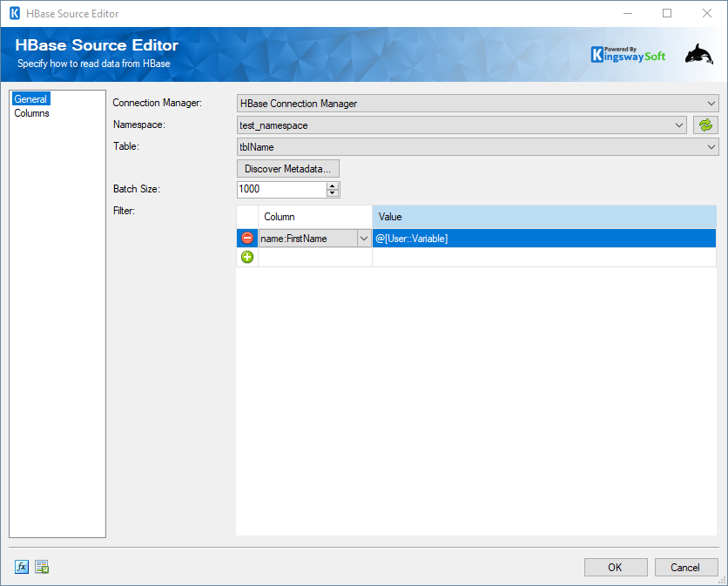
Task: Dismiss the dialog via Cancel
Action: [x=686, y=567]
